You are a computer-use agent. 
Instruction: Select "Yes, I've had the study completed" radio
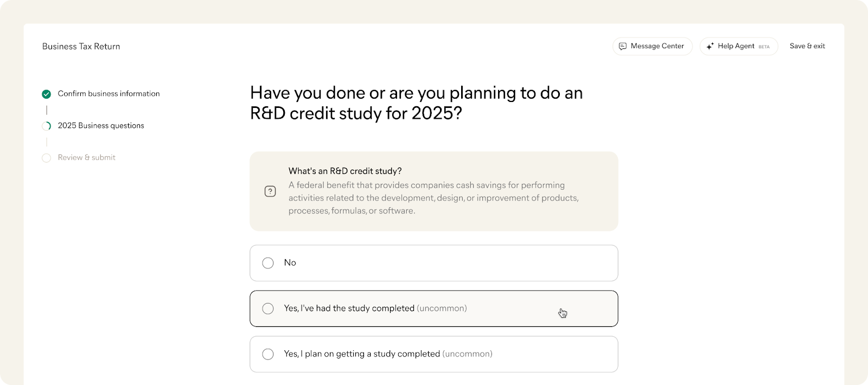268,309
